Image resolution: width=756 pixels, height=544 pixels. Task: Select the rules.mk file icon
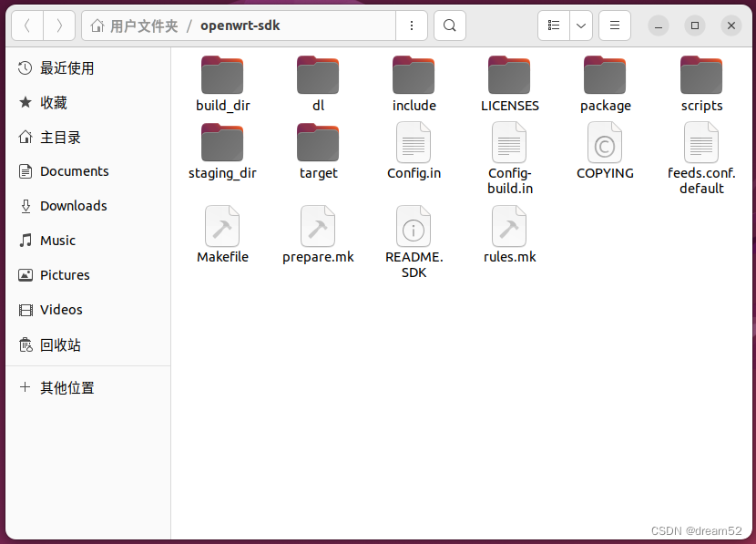[509, 226]
